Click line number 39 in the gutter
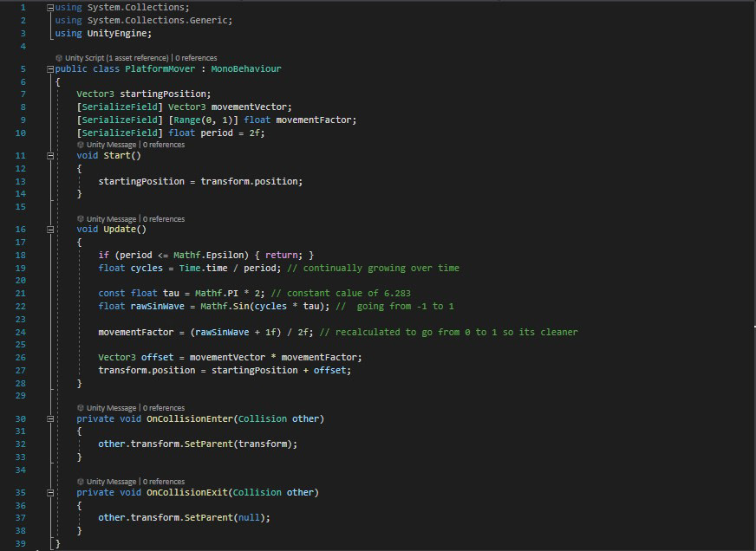 coord(20,544)
